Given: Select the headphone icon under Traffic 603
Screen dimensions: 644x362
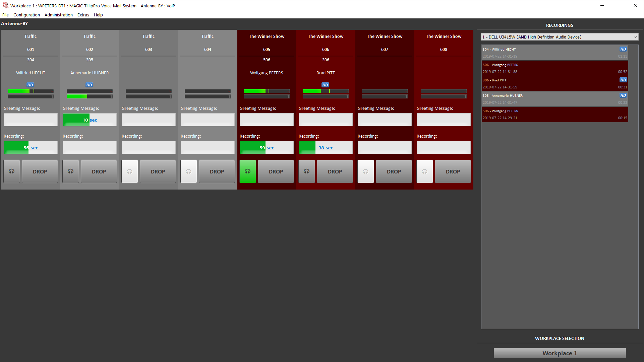Looking at the screenshot, I should 130,171.
